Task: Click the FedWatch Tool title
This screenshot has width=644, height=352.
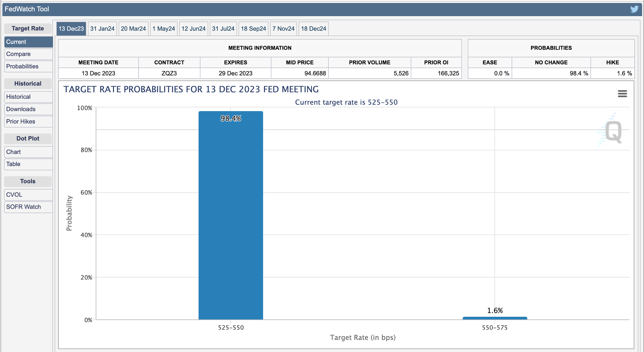Action: [x=27, y=9]
